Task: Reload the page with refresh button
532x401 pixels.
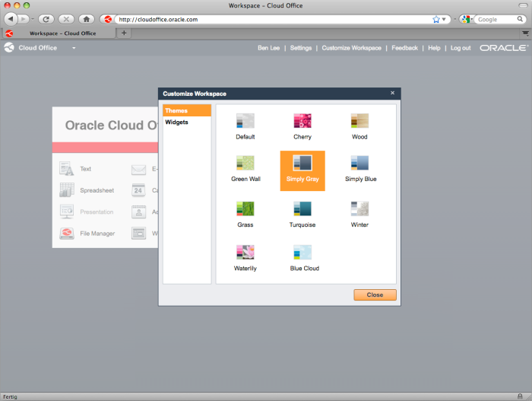Action: pyautogui.click(x=46, y=19)
